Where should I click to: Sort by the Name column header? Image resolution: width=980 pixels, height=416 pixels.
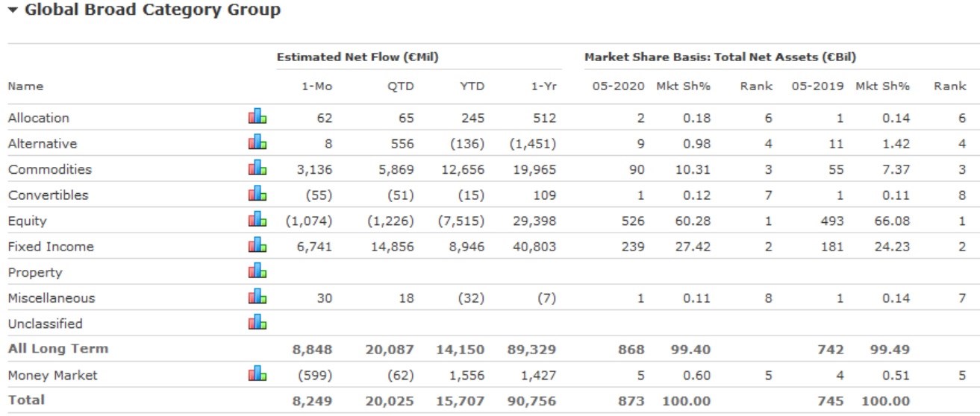point(25,86)
